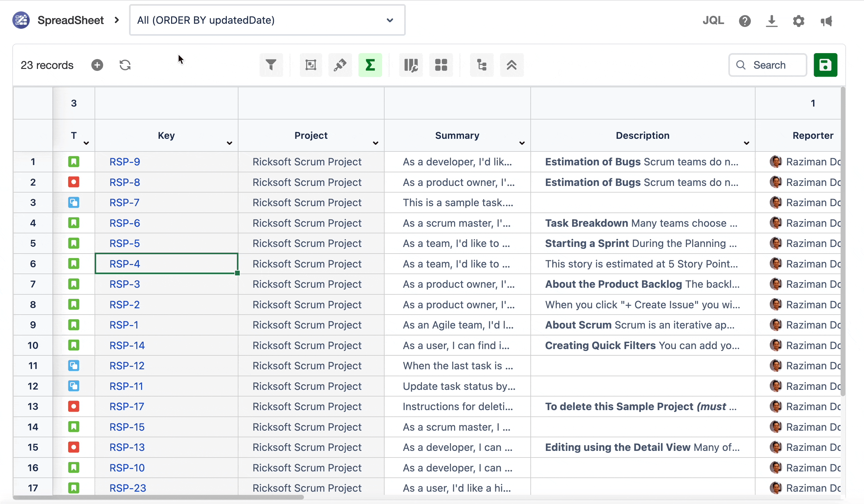Click the pin columns icon
The image size is (864, 504).
click(x=340, y=65)
